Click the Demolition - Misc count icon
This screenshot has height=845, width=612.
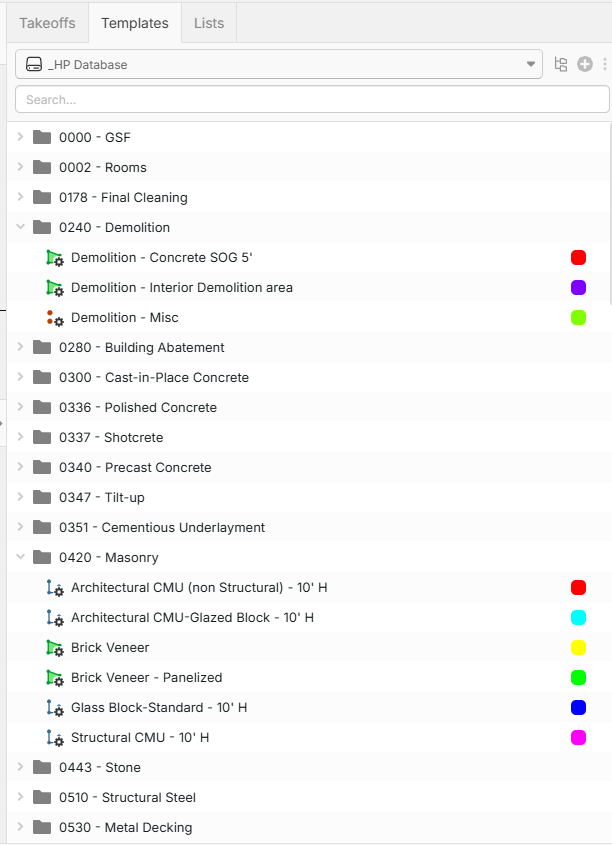55,318
